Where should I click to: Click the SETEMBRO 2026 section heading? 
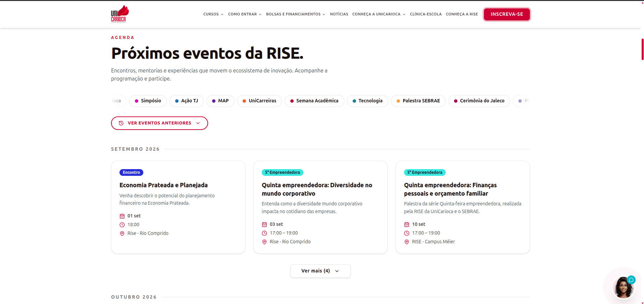pyautogui.click(x=135, y=149)
